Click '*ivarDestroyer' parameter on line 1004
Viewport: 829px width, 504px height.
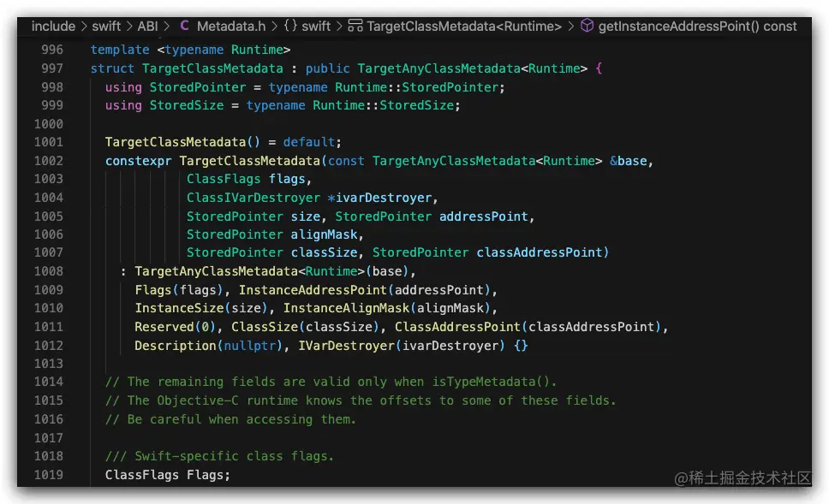pyautogui.click(x=379, y=198)
